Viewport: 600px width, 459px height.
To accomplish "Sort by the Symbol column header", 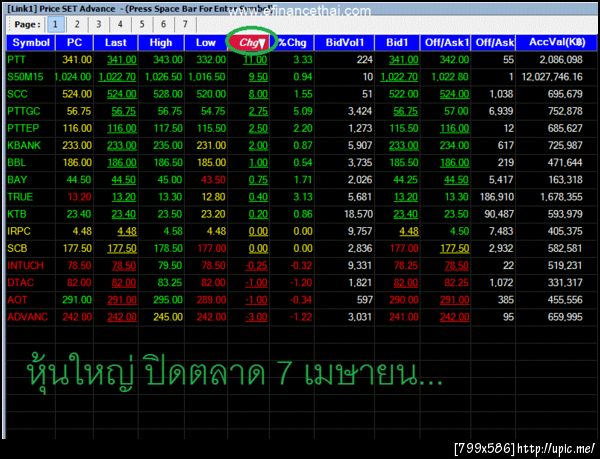I will click(31, 42).
